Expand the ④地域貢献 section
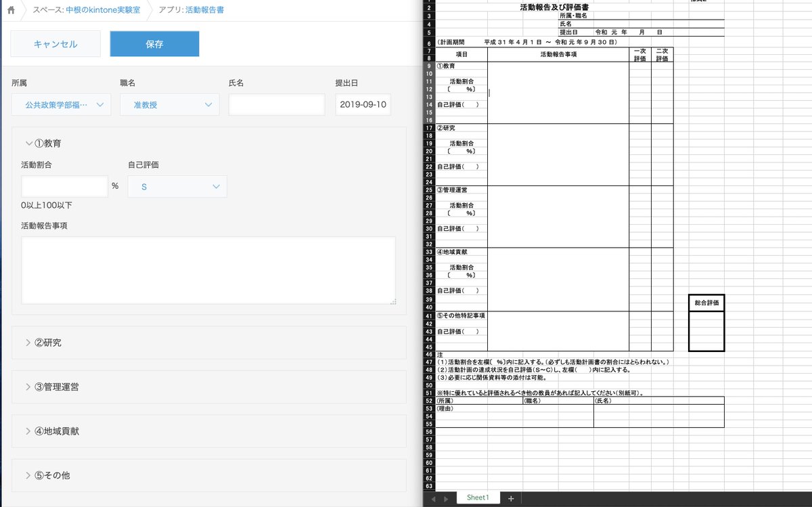The width and height of the screenshot is (812, 507). coord(52,431)
